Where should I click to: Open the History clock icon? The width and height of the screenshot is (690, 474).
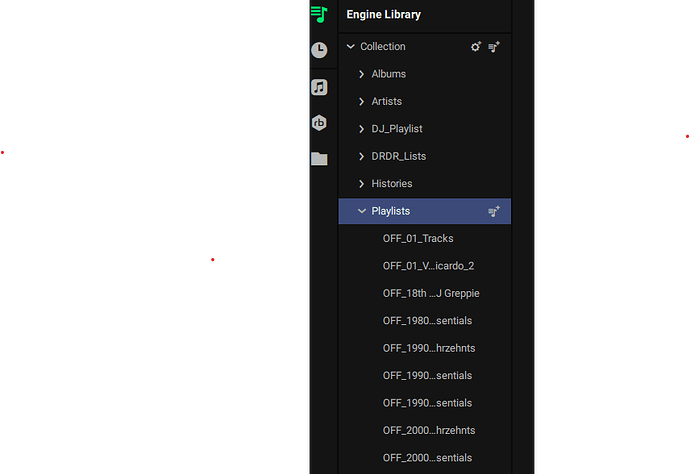pos(319,50)
